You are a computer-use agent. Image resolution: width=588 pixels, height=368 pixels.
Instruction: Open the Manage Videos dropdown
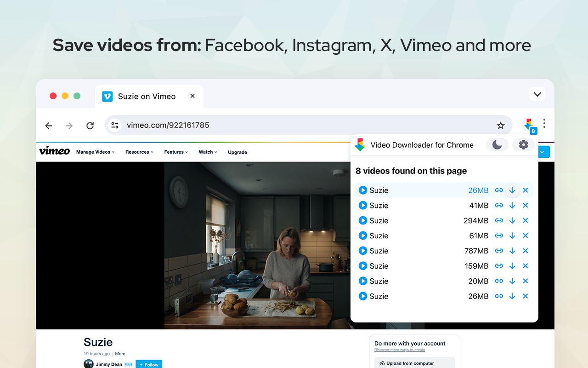tap(95, 152)
